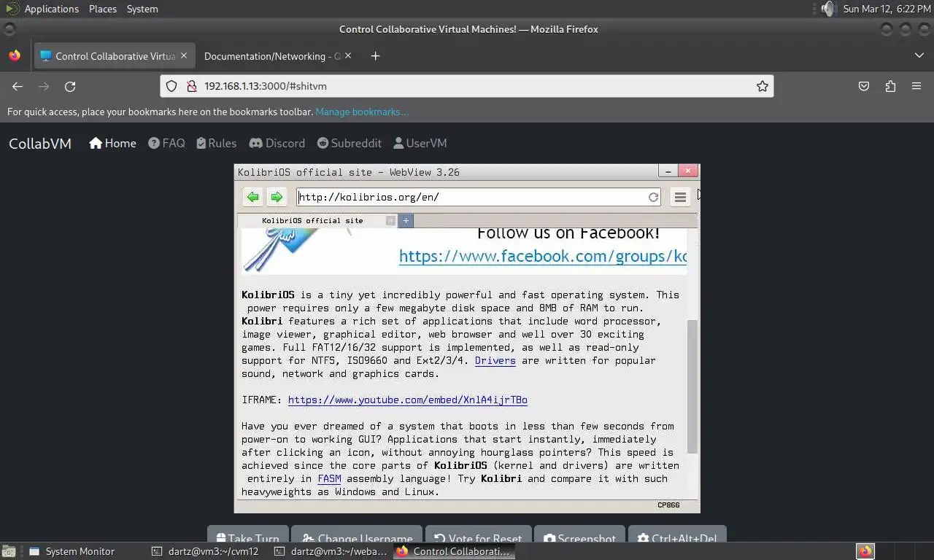The image size is (934, 560).
Task: Open the FAQ page
Action: [166, 143]
